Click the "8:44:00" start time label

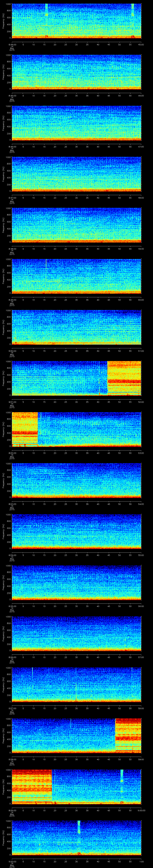pyautogui.click(x=12, y=44)
